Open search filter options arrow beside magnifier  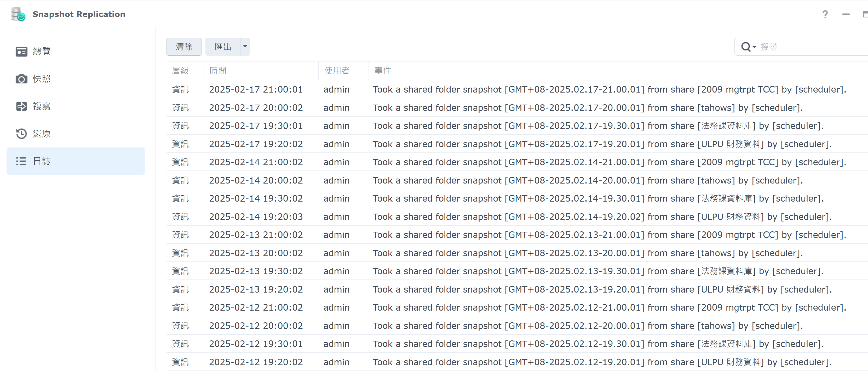click(x=755, y=47)
